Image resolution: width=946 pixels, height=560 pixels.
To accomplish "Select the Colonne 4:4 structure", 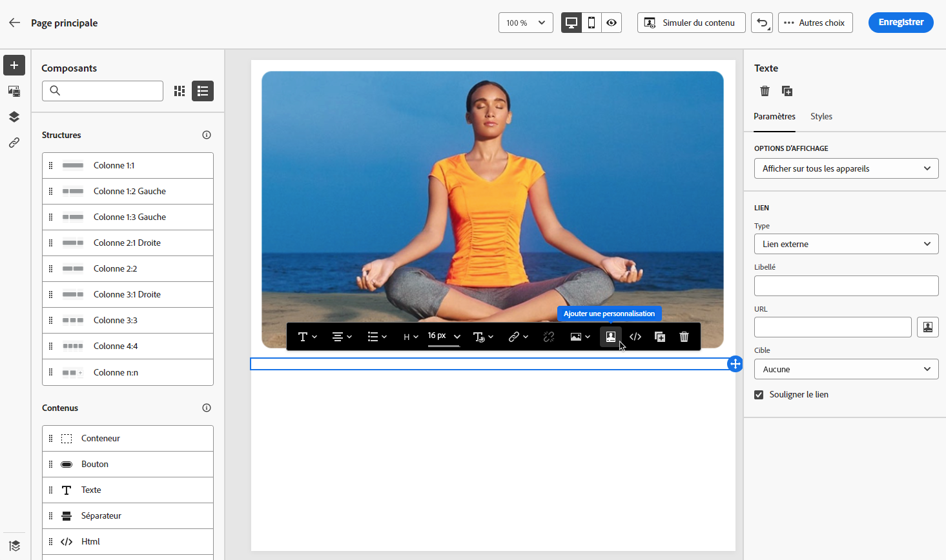I will (x=128, y=346).
